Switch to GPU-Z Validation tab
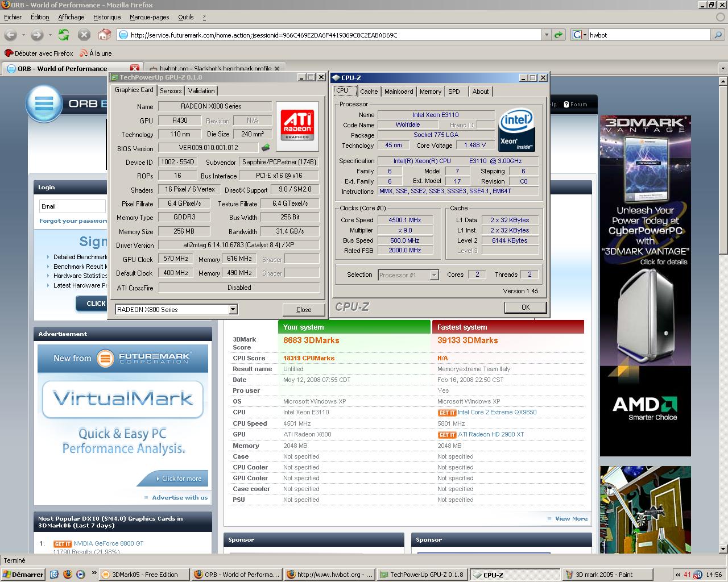Screen dimensions: 728x582 (201, 91)
